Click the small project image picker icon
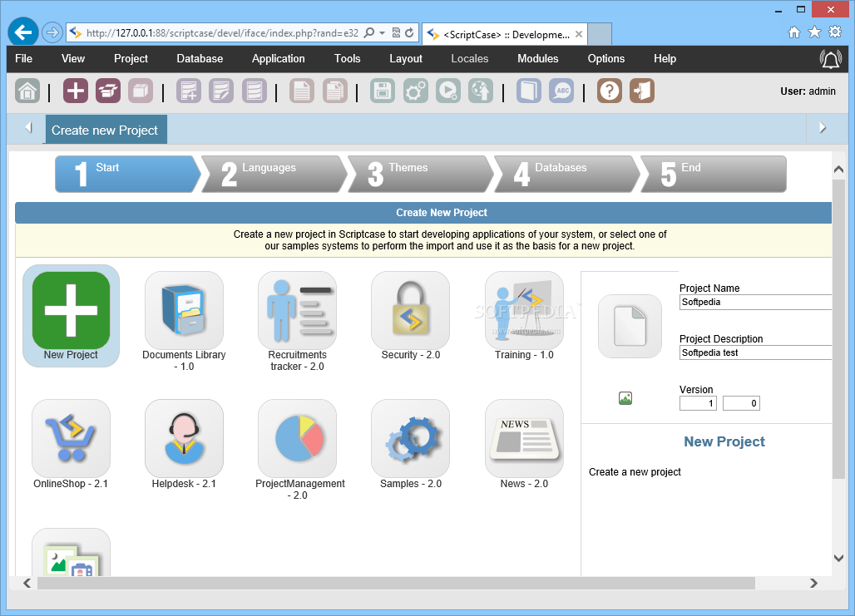This screenshot has width=855, height=616. pyautogui.click(x=625, y=398)
